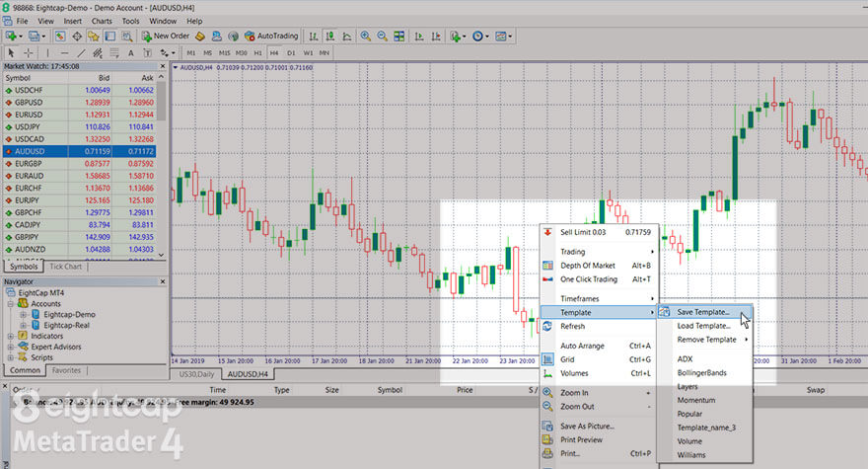The width and height of the screenshot is (868, 469).
Task: Toggle the Market Watch toolbar icon
Action: pyautogui.click(x=60, y=36)
